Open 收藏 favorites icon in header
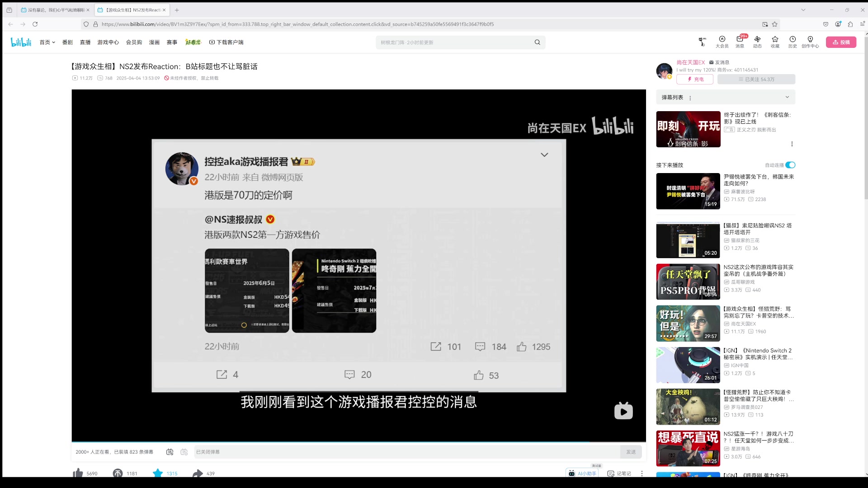 point(775,42)
